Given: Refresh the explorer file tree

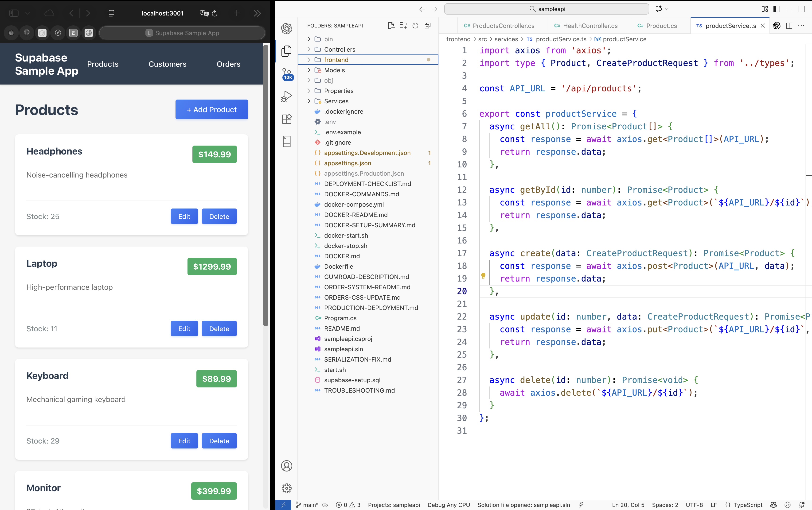Looking at the screenshot, I should click(415, 26).
